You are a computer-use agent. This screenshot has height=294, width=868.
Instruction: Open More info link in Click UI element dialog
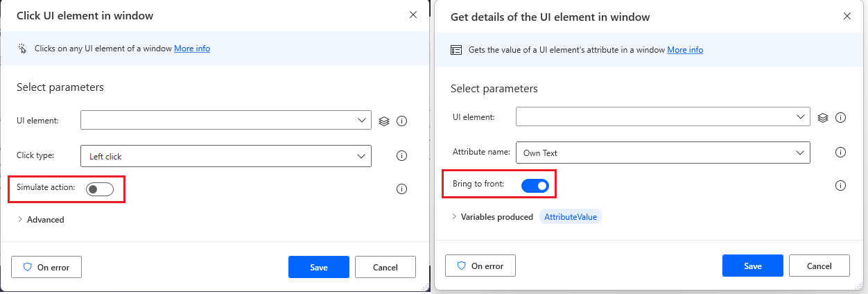point(192,49)
